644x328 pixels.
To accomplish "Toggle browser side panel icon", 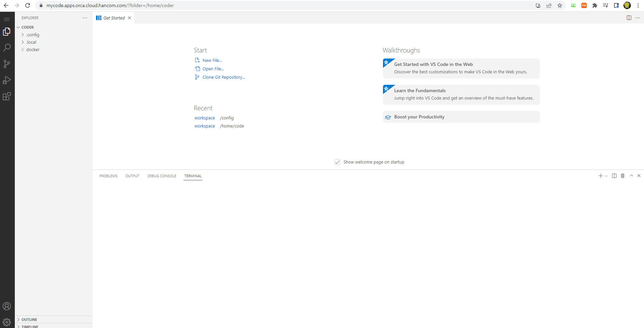I will pos(616,5).
